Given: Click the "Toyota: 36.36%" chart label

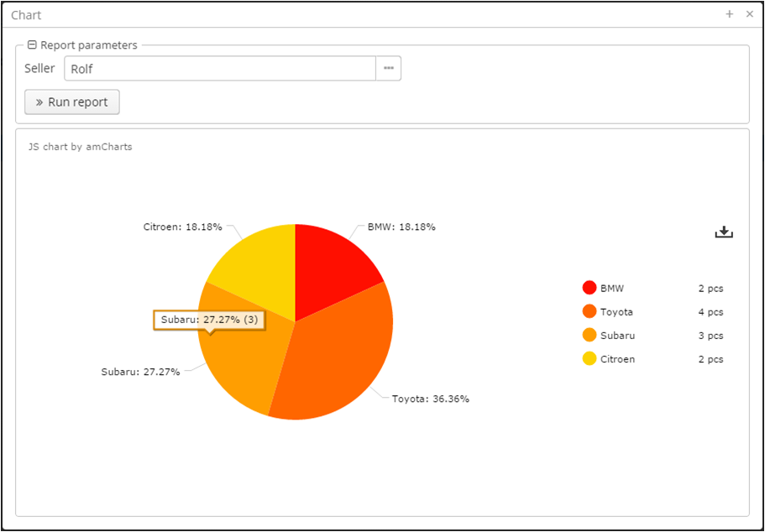Looking at the screenshot, I should [x=430, y=399].
